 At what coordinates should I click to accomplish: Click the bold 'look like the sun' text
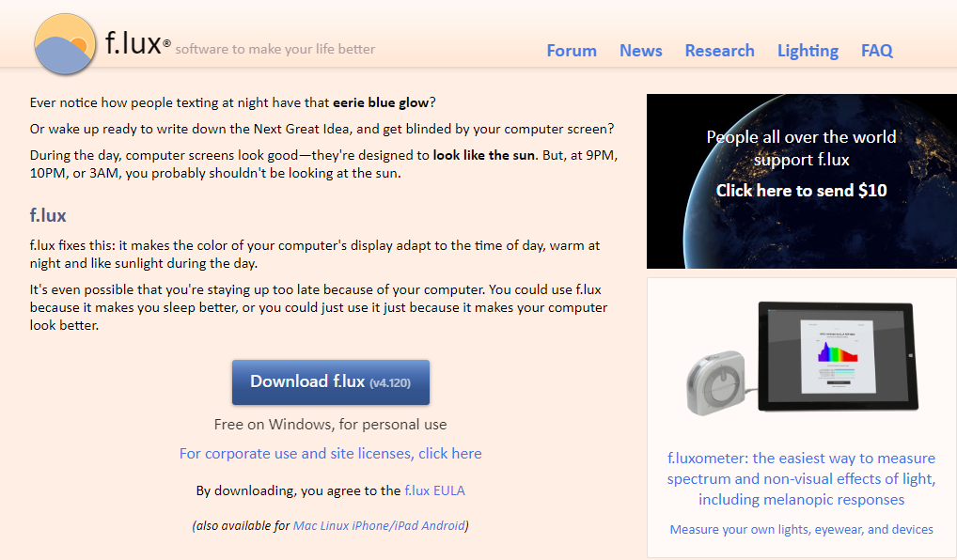(x=484, y=155)
